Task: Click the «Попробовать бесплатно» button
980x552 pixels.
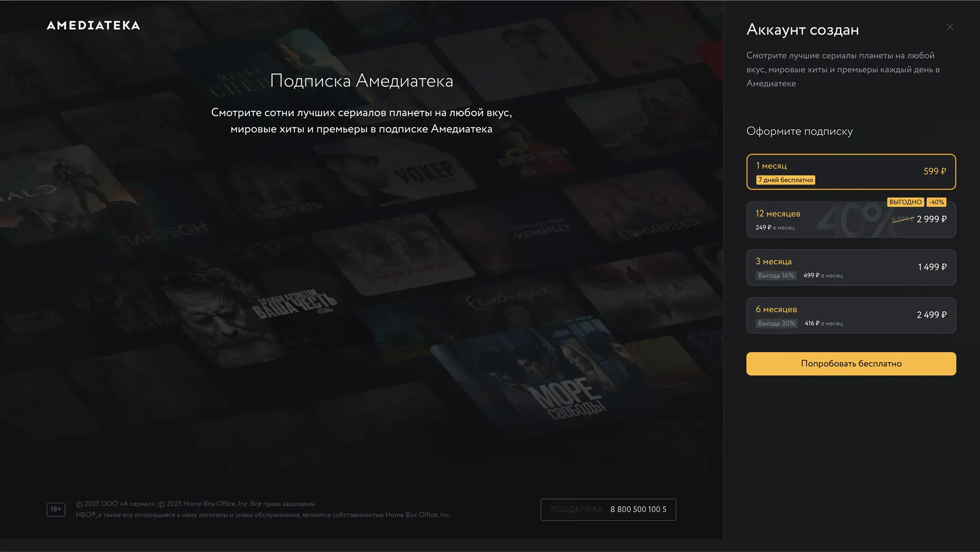Action: [851, 364]
